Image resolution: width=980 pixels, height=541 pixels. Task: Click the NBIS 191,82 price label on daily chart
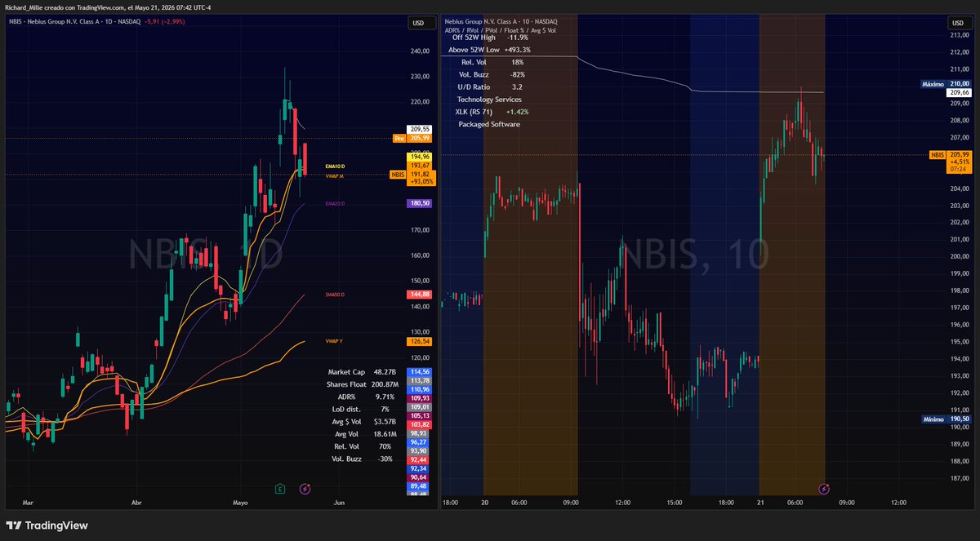click(413, 178)
